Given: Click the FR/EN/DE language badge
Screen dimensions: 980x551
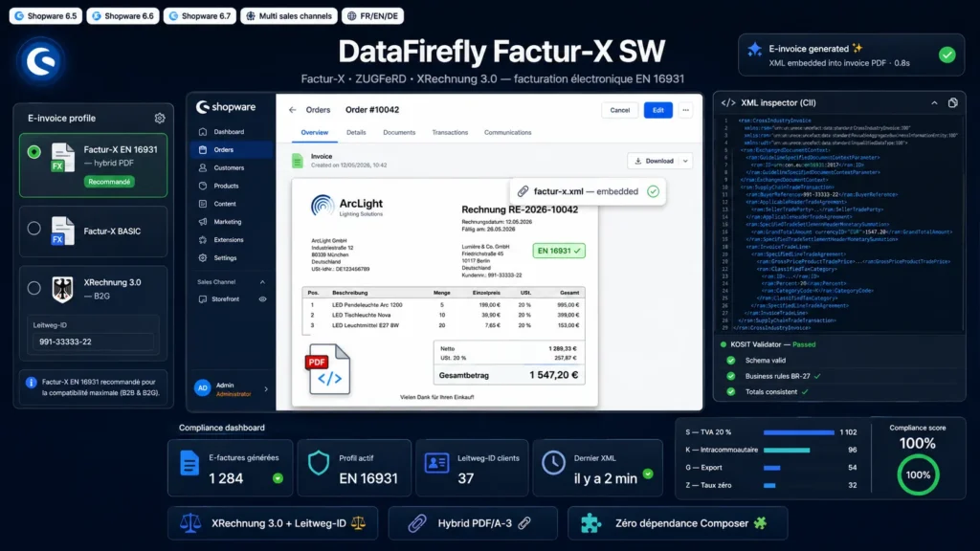Looking at the screenshot, I should pyautogui.click(x=372, y=15).
